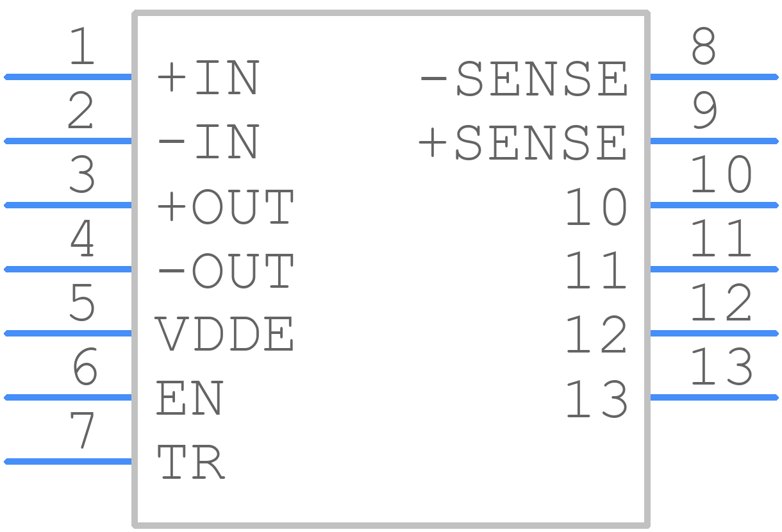The width and height of the screenshot is (782, 532).
Task: Click the +OUT pin label
Action: pyautogui.click(x=226, y=206)
